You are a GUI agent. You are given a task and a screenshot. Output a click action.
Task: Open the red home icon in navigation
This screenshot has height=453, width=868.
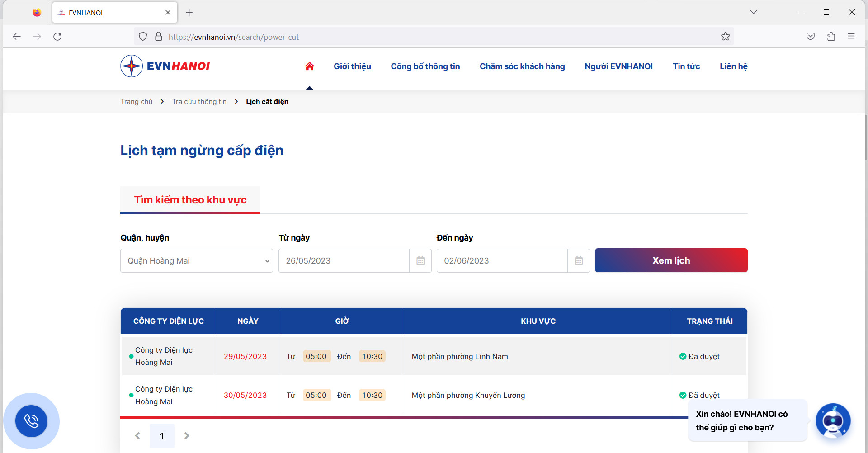(309, 66)
